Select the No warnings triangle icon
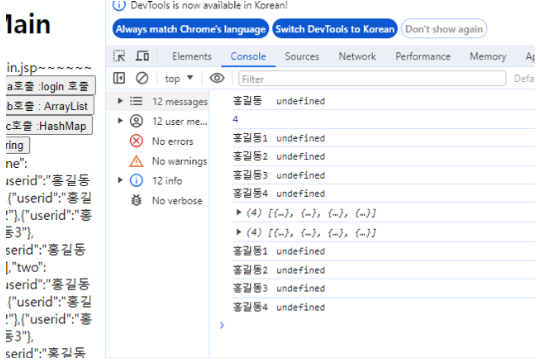 136,161
